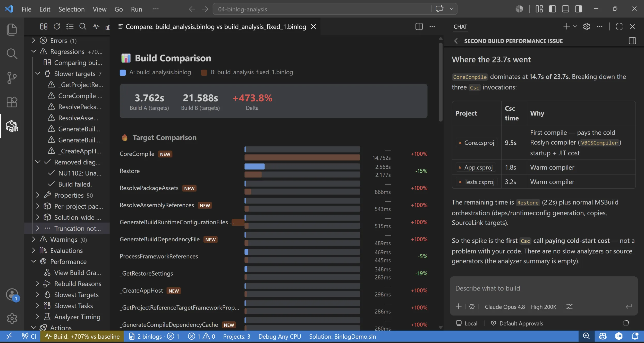
Task: Click the 04-binlog-analysis command center box
Action: pos(322,9)
